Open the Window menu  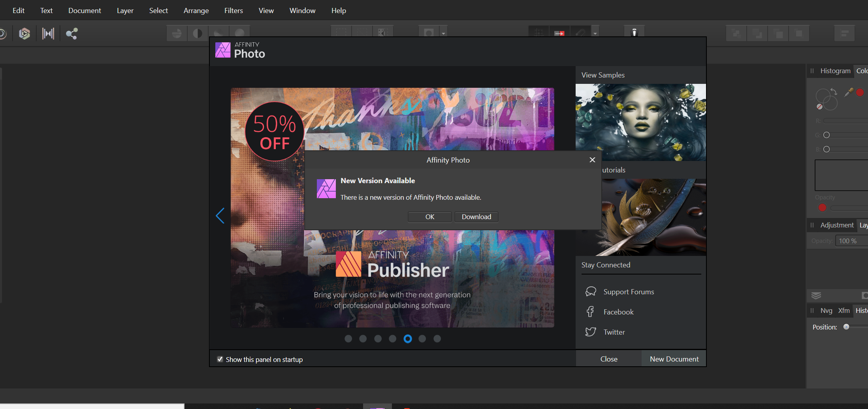302,10
